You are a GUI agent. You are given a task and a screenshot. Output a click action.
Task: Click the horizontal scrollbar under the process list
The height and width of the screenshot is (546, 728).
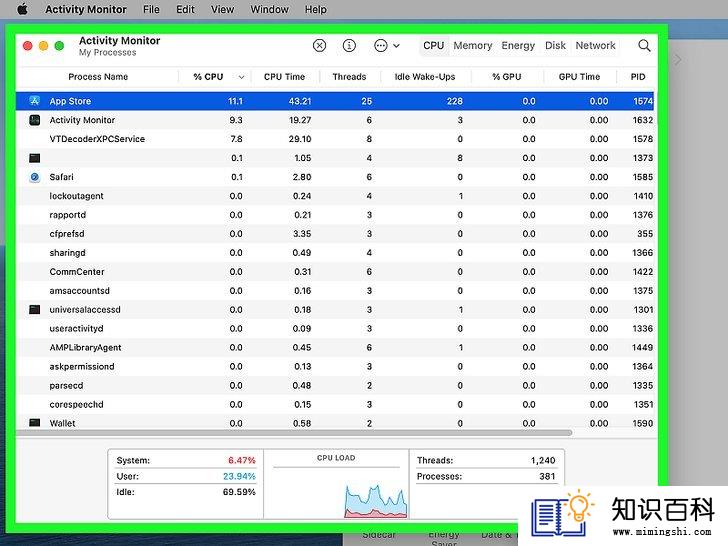click(294, 433)
